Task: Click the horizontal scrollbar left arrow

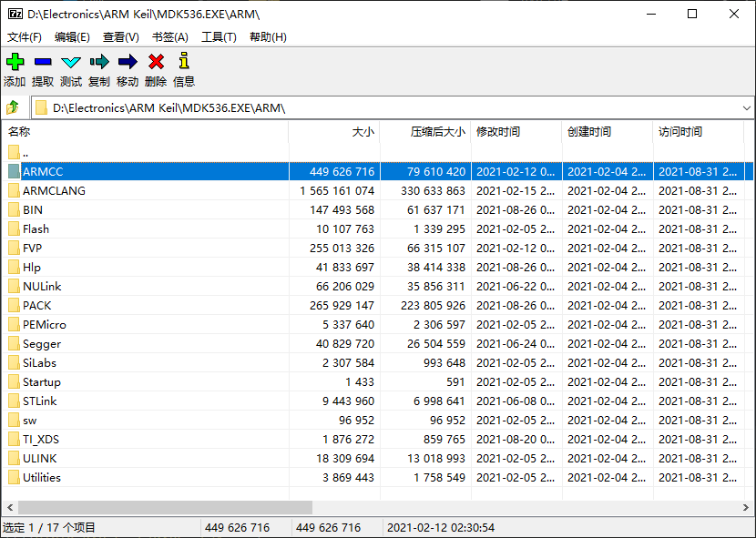Action: click(x=10, y=507)
